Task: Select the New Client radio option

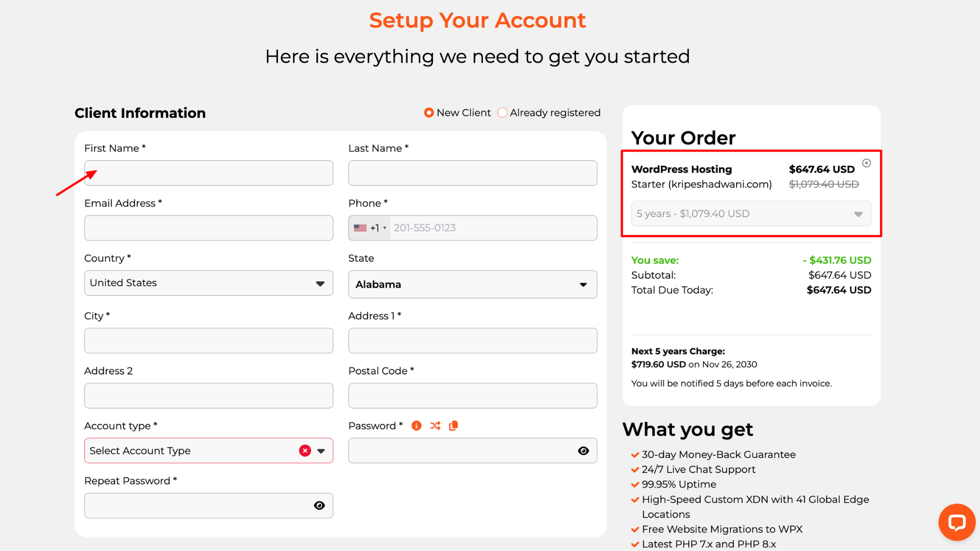Action: point(429,113)
